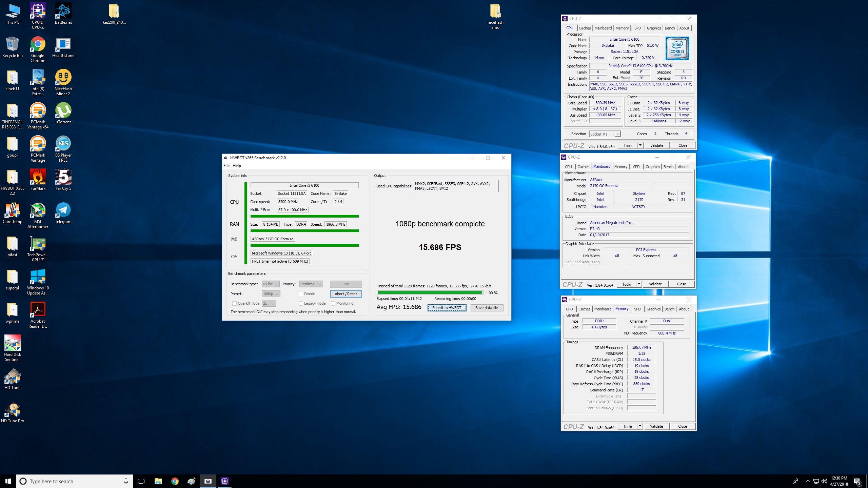The height and width of the screenshot is (488, 868).
Task: Open PCMark Vantage x64 shortcut
Action: click(38, 116)
